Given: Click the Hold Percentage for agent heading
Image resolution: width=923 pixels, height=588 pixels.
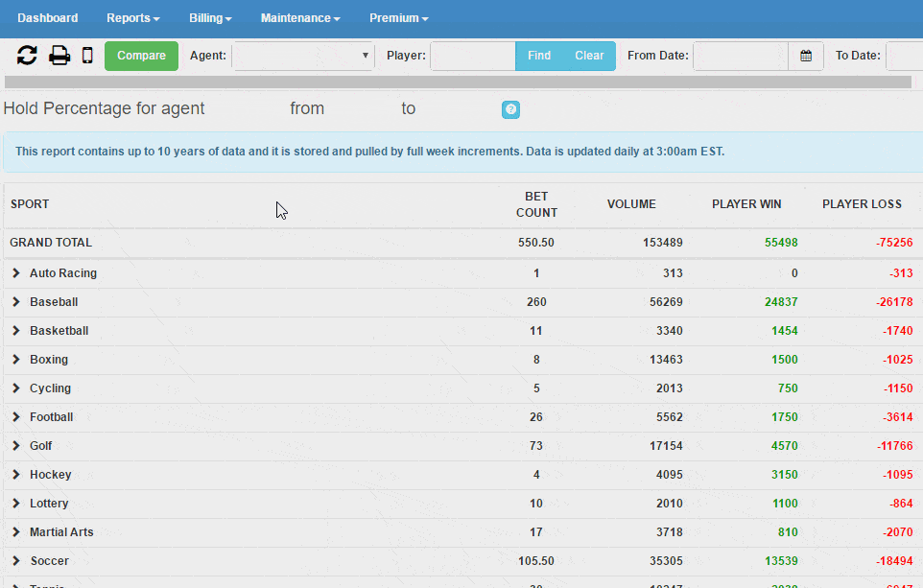Looking at the screenshot, I should point(105,108).
